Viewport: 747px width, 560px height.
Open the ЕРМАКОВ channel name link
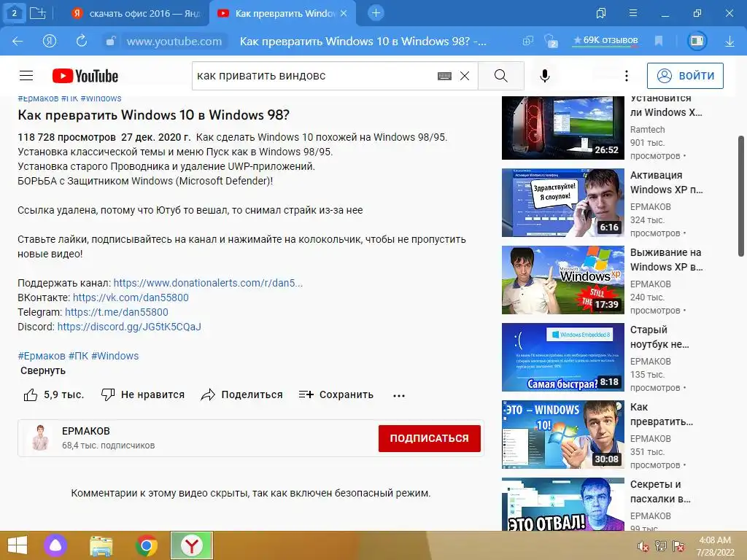(86, 431)
